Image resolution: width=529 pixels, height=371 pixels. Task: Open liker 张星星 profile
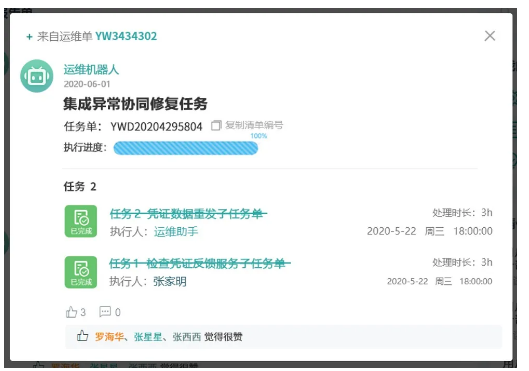[x=148, y=337]
